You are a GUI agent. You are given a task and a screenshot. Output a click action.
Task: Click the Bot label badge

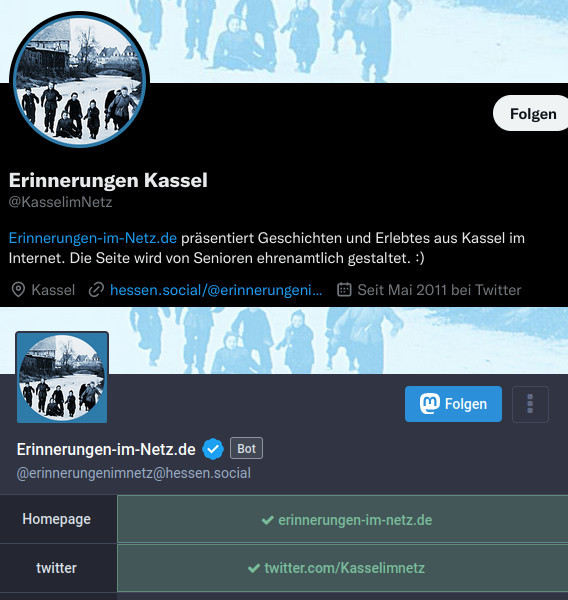246,448
